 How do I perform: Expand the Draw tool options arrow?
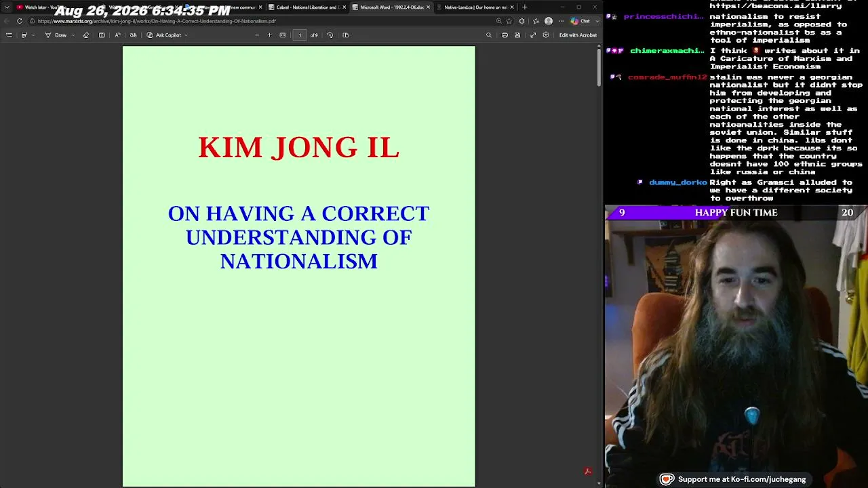[x=73, y=35]
